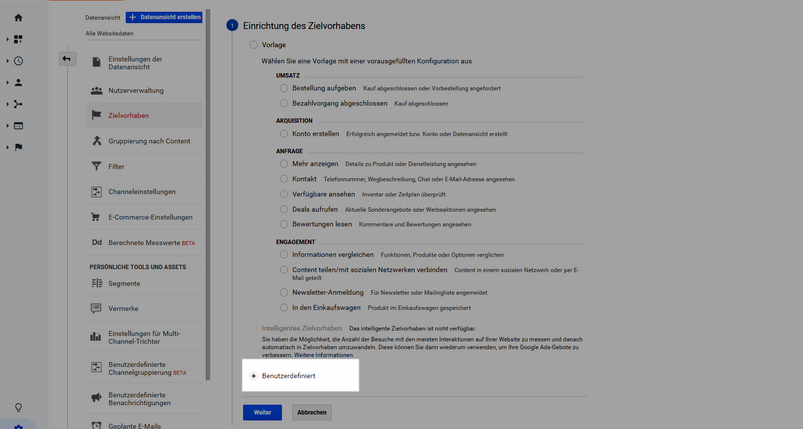Open the Weitere Informationen link

323,355
